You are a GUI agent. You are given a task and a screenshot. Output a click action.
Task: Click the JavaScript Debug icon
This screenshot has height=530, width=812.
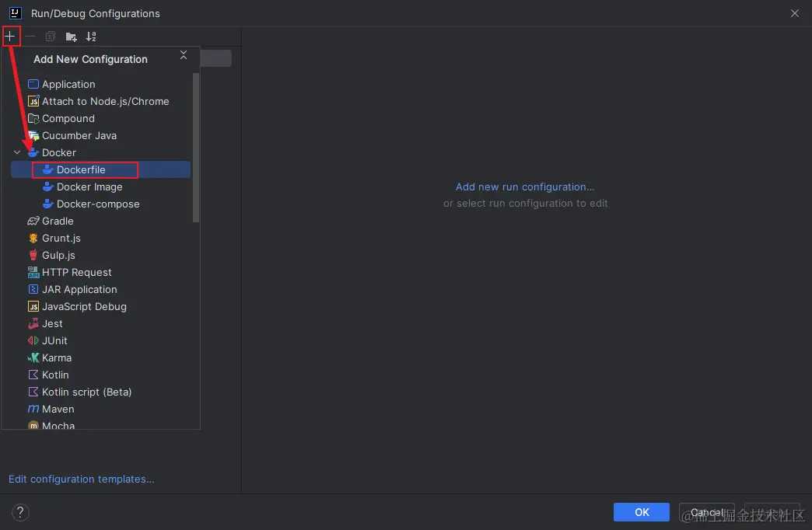pos(33,306)
